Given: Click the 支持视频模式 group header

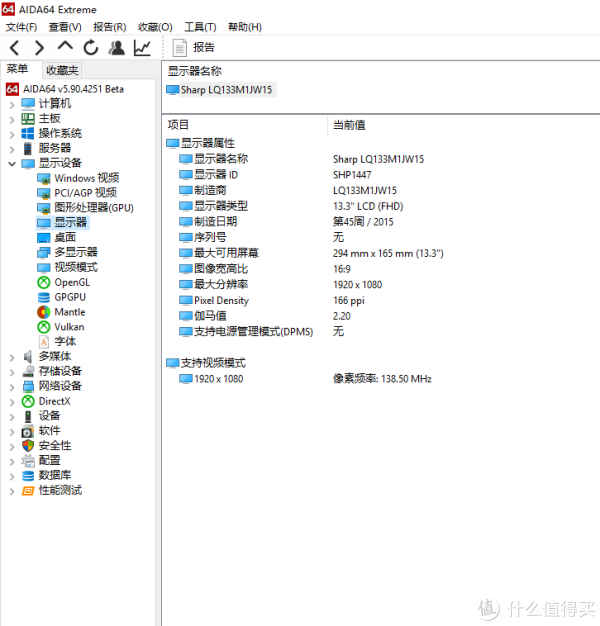Looking at the screenshot, I should coord(206,363).
